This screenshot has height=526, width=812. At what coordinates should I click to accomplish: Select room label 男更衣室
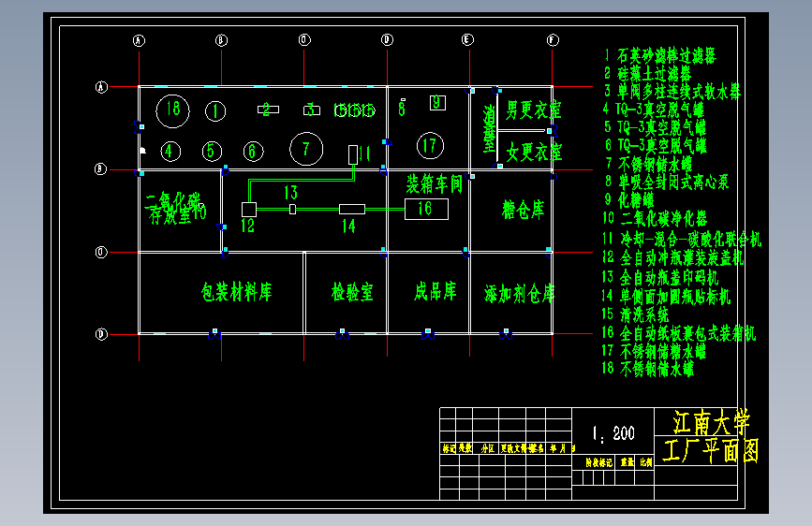coord(534,110)
